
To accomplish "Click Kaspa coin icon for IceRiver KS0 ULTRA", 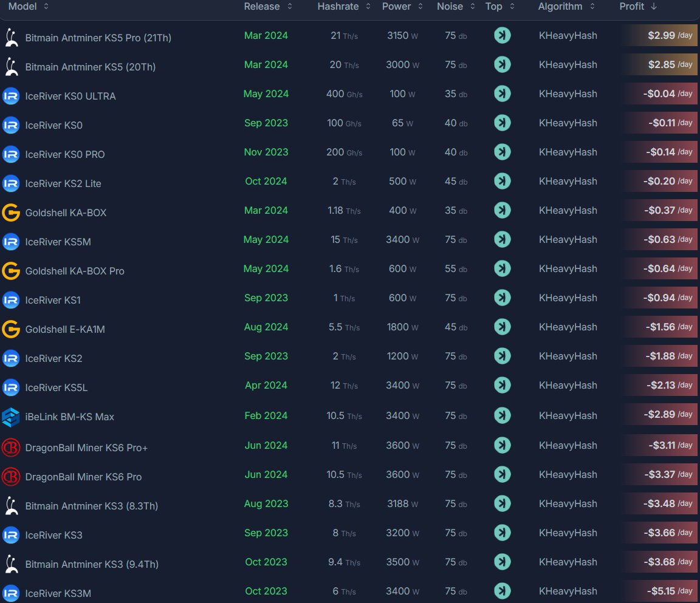I will 503,94.
